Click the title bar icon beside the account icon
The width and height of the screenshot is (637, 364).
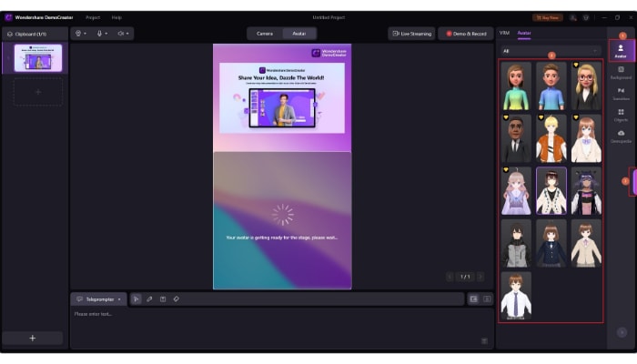coord(586,17)
